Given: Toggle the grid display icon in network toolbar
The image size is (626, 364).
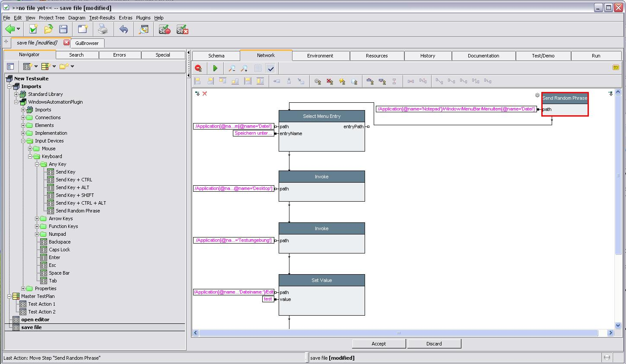Looking at the screenshot, I should (258, 68).
